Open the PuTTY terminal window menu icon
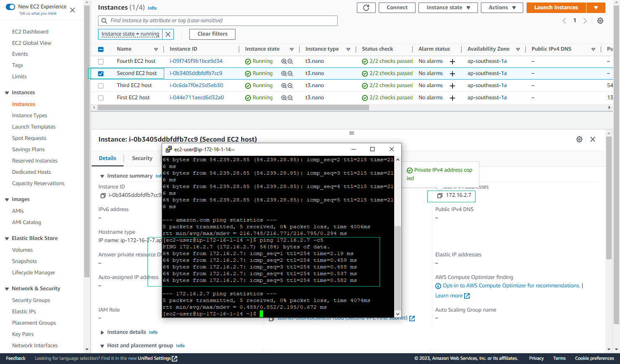The width and height of the screenshot is (620, 364). click(169, 149)
